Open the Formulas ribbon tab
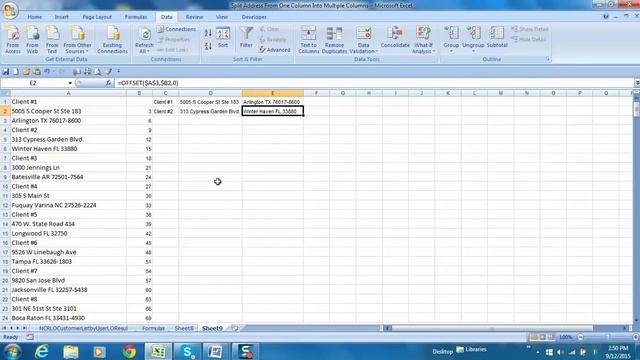Viewport: 640px width, 360px height. (x=136, y=17)
